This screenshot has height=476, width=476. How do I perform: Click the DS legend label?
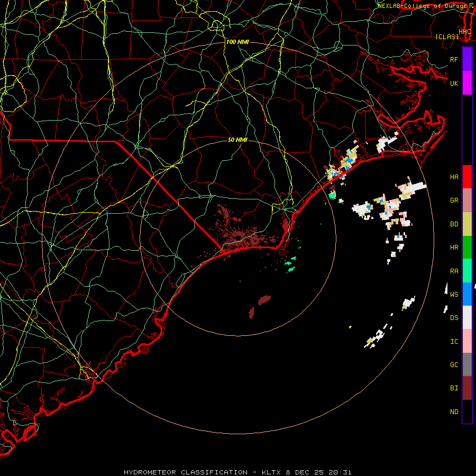point(454,318)
